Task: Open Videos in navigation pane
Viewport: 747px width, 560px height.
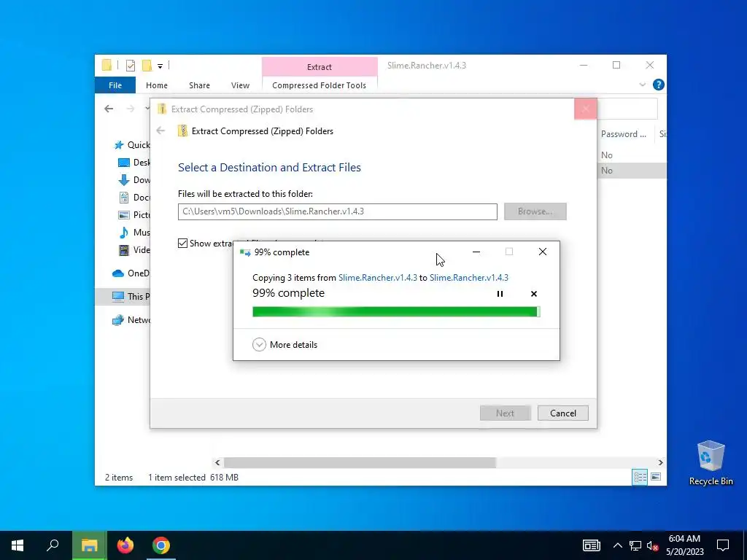Action: click(134, 250)
